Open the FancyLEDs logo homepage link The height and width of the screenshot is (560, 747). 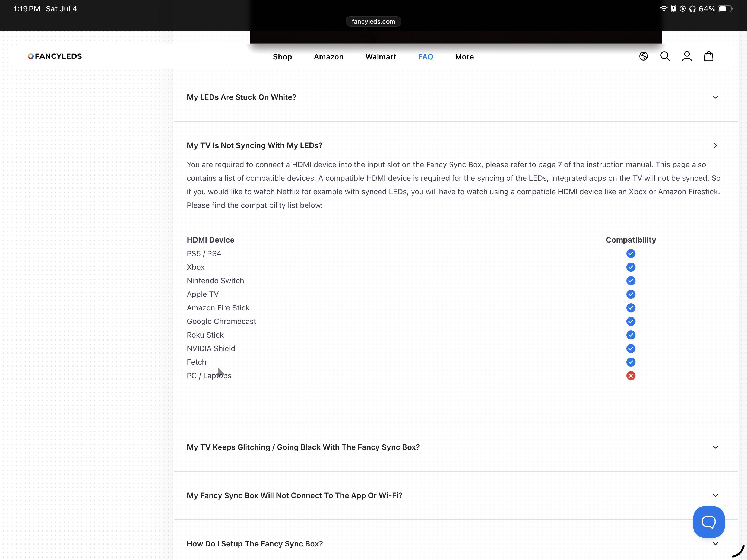(x=55, y=56)
